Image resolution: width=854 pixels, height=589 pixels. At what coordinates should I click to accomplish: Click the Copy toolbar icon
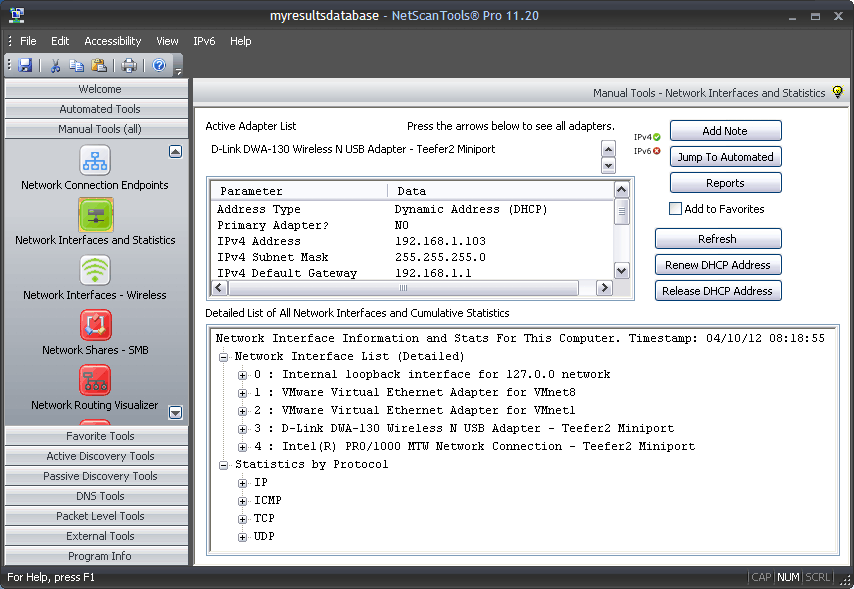(76, 65)
